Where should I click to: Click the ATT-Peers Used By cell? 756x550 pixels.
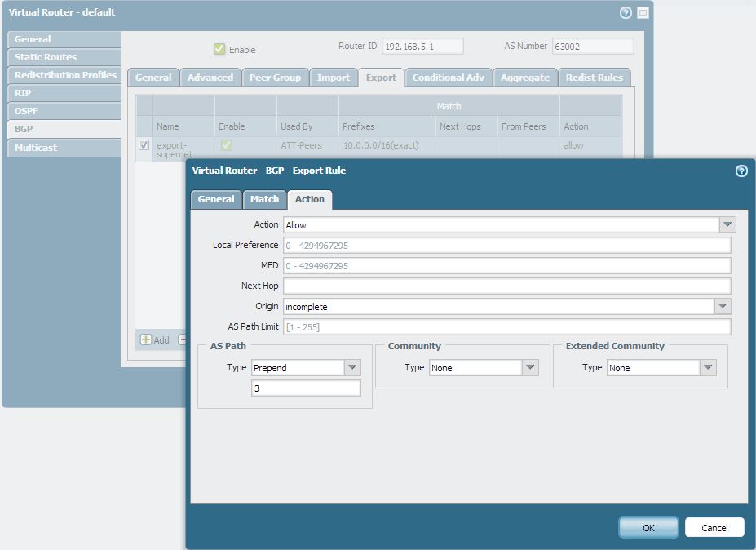pos(301,145)
